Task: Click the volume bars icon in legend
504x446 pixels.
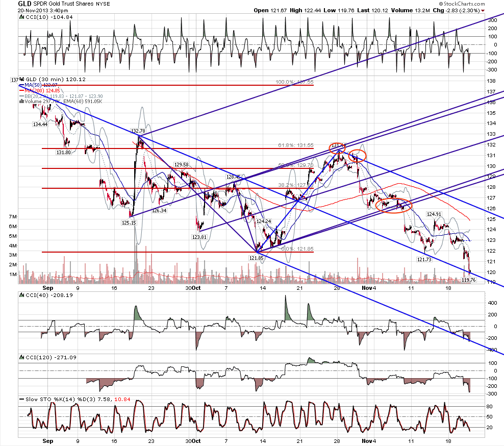Action: tap(21, 101)
